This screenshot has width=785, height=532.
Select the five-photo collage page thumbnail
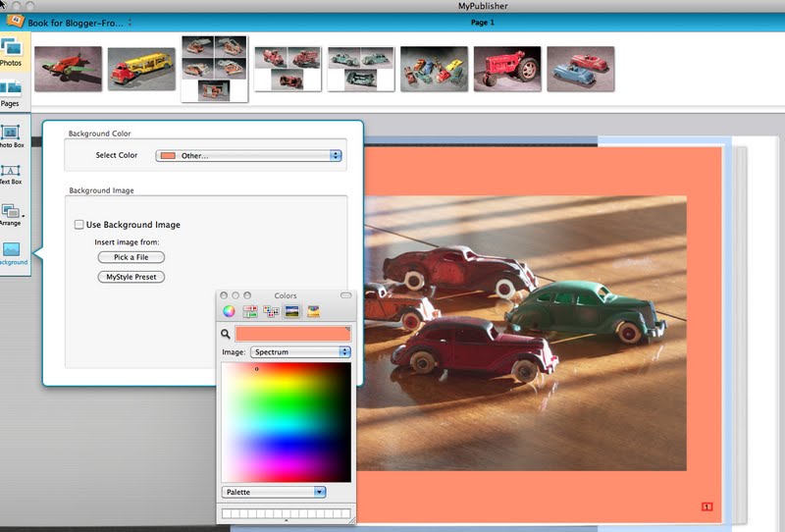point(214,69)
